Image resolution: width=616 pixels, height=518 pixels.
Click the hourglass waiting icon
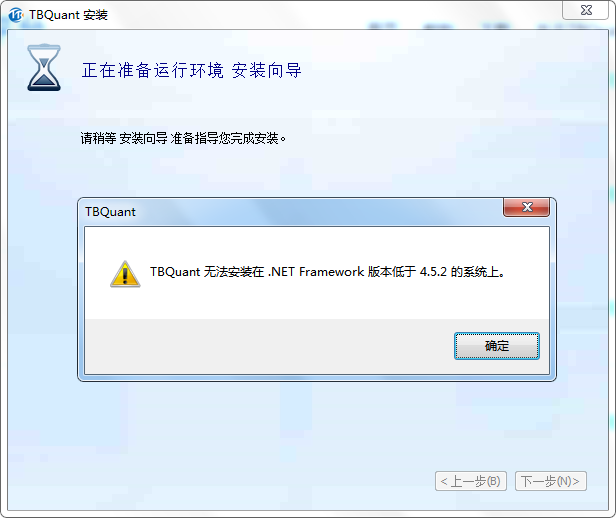(44, 68)
